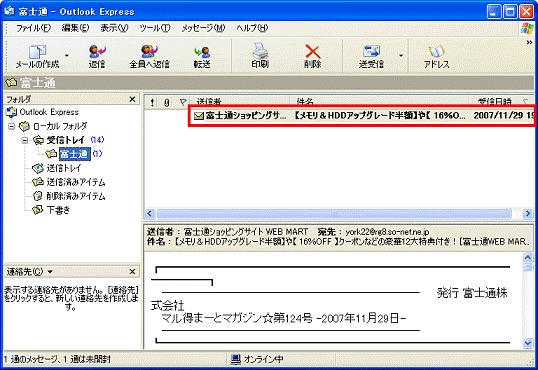Click the Windows flag logo in menu bar
The height and width of the screenshot is (370, 538).
527,29
